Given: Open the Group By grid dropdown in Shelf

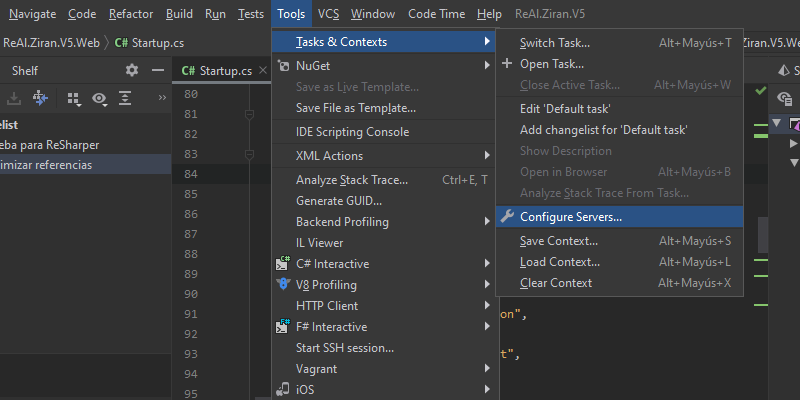Looking at the screenshot, I should (x=74, y=99).
